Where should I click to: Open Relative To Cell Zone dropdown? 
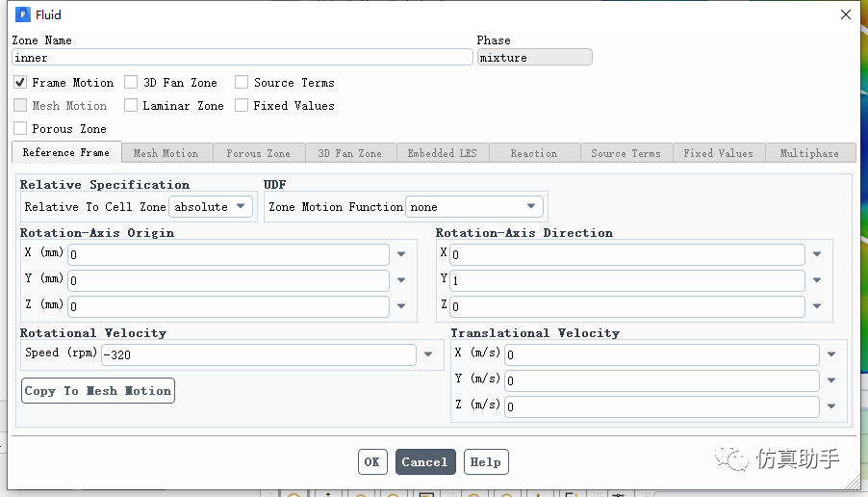coord(211,207)
